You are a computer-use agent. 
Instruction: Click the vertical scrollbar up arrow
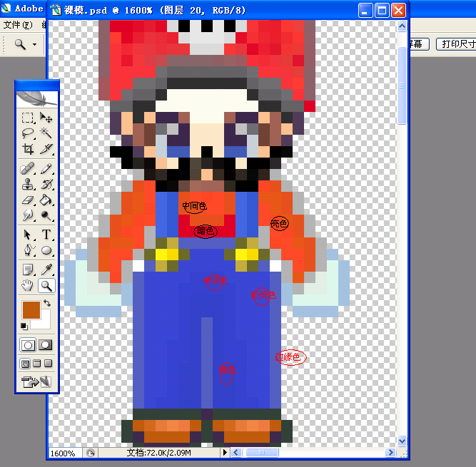[402, 26]
